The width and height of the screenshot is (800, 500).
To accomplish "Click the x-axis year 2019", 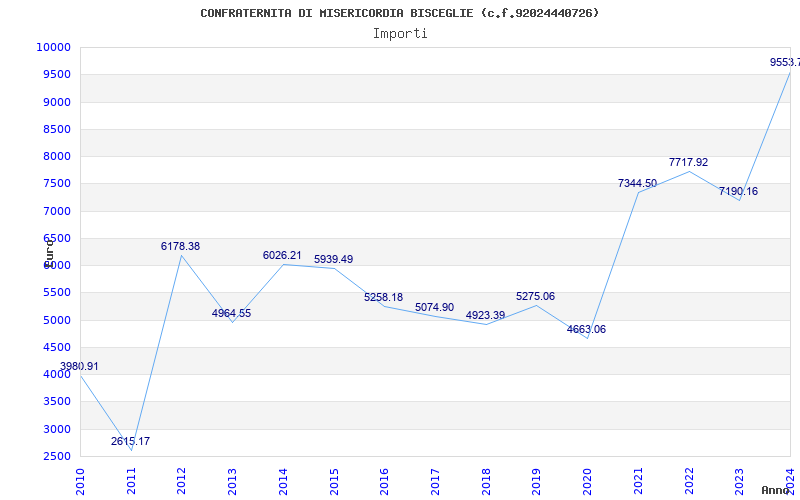I will (536, 482).
